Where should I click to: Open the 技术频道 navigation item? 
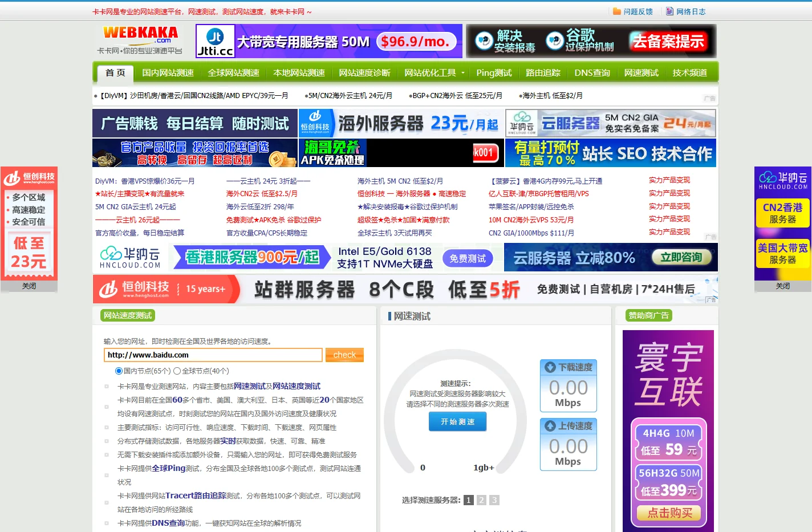click(689, 73)
